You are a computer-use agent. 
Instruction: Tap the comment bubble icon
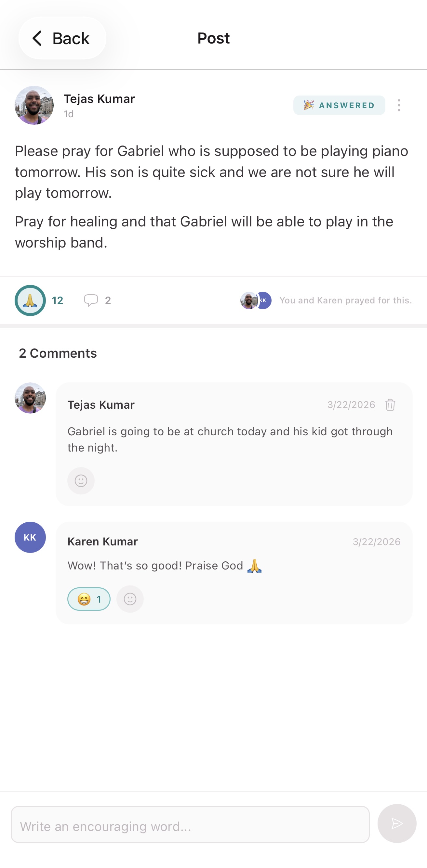tap(91, 300)
